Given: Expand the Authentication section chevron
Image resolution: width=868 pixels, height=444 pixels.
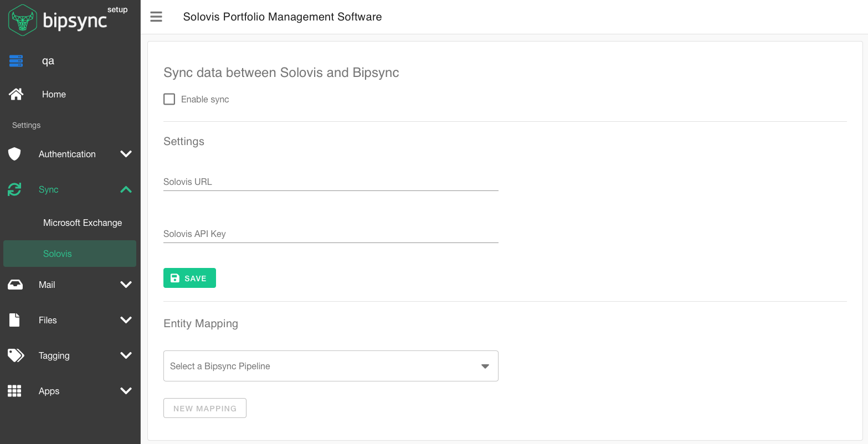Looking at the screenshot, I should tap(126, 154).
